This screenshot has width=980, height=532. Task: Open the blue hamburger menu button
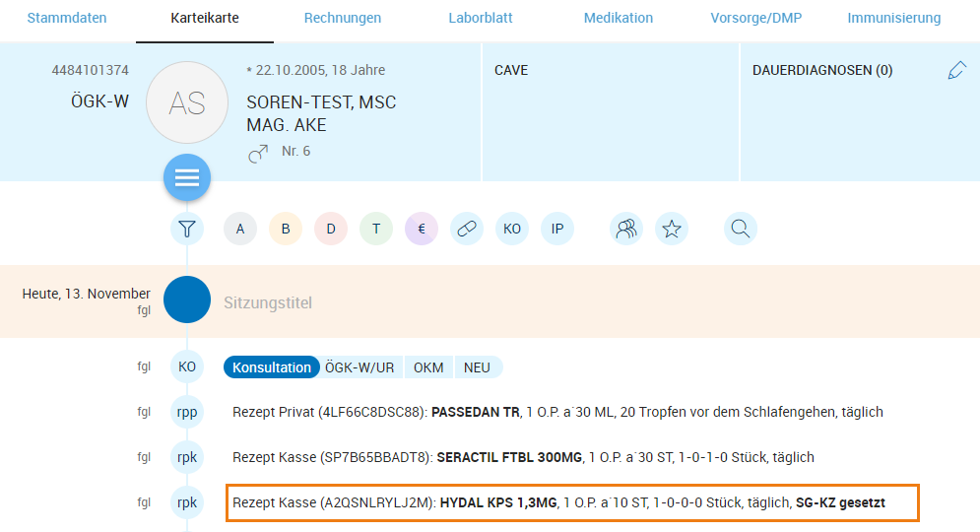[x=187, y=178]
